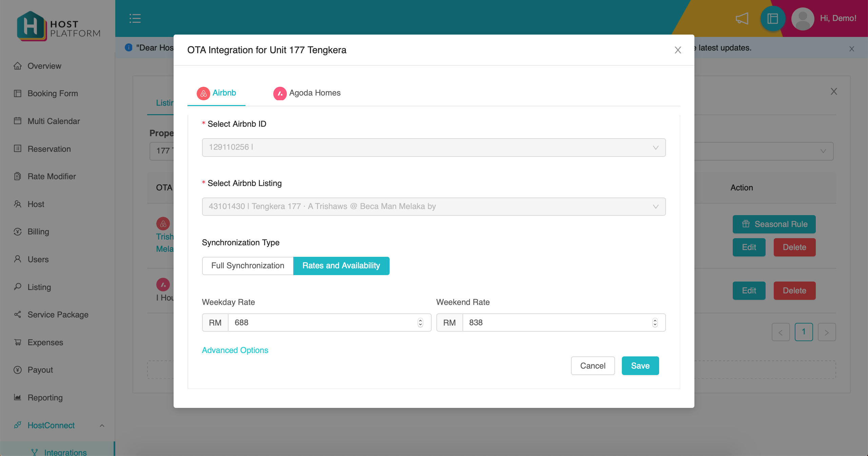Click the Payout coin icon
Viewport: 868px width, 456px height.
(18, 370)
